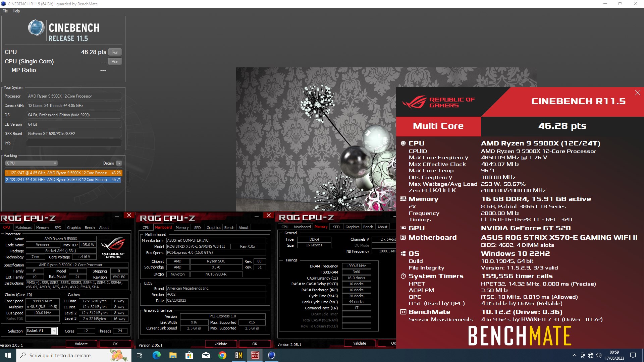Viewport: 644px width, 362px height.
Task: Open Mail app from taskbar
Action: [206, 355]
